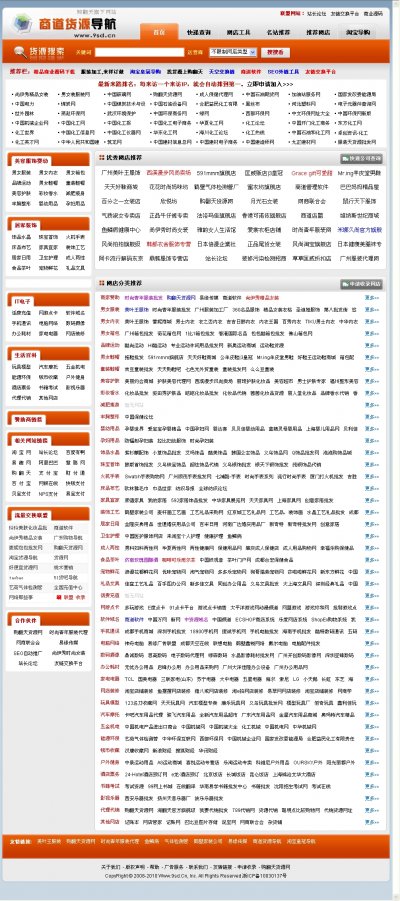Open SEO外链工具 in the 推荐栏 bar
This screenshot has height=901, width=400.
click(283, 72)
